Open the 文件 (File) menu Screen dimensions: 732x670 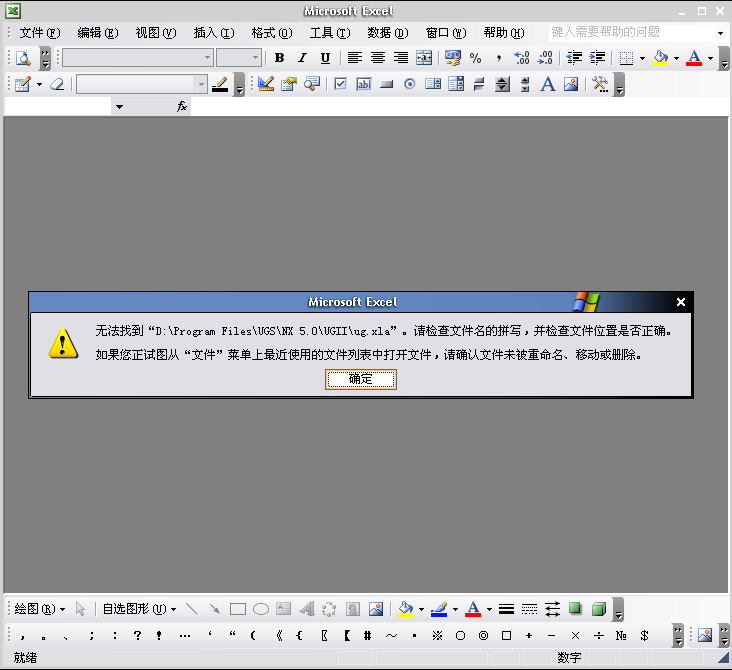click(x=40, y=33)
